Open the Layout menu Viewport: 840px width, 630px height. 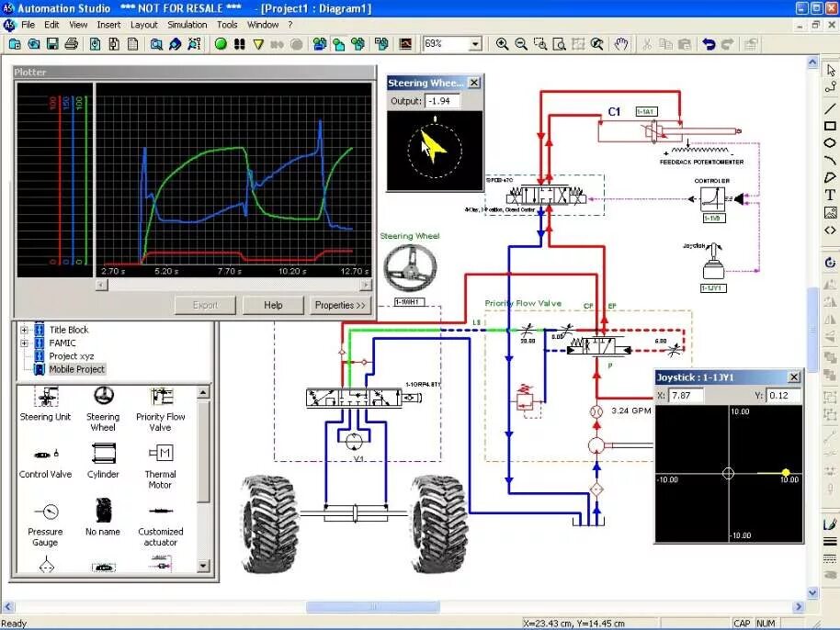click(x=144, y=25)
